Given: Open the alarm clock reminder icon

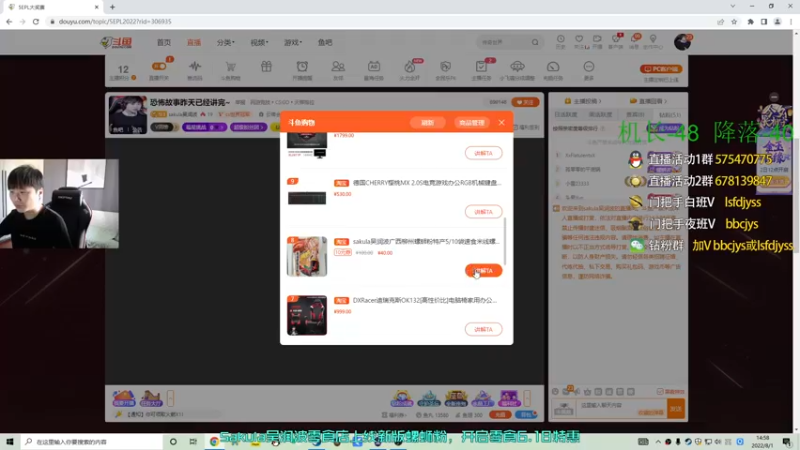Looking at the screenshot, I should coord(302,67).
